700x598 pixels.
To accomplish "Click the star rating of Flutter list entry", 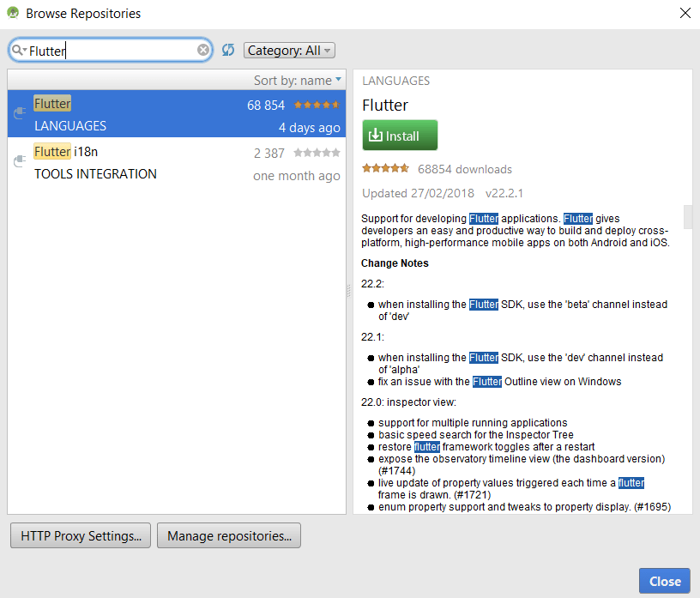I will tap(317, 105).
